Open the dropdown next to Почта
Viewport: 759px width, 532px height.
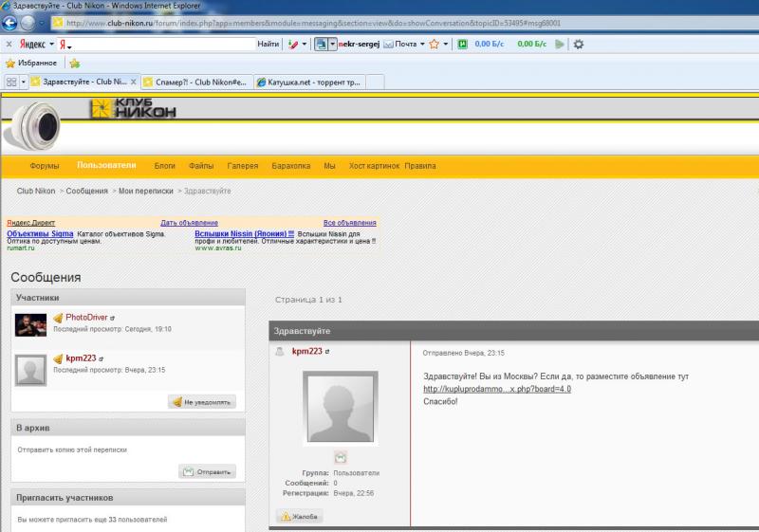coord(422,44)
